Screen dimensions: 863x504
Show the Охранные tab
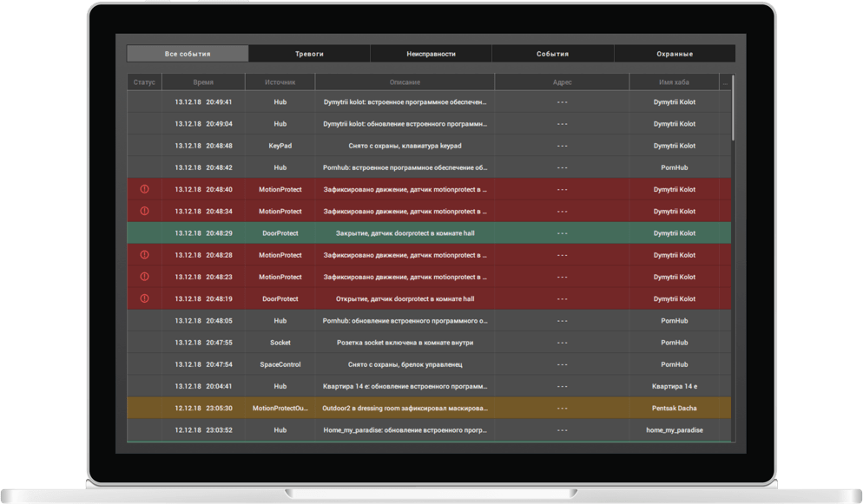(675, 54)
